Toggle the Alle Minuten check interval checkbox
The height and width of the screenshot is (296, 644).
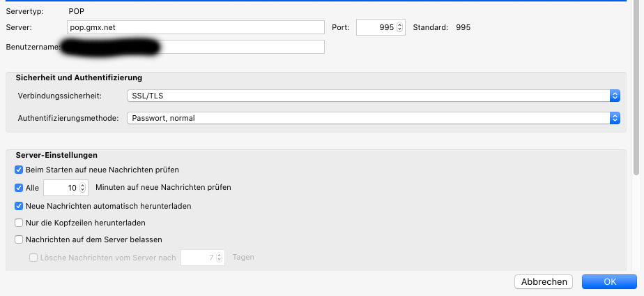pyautogui.click(x=19, y=187)
